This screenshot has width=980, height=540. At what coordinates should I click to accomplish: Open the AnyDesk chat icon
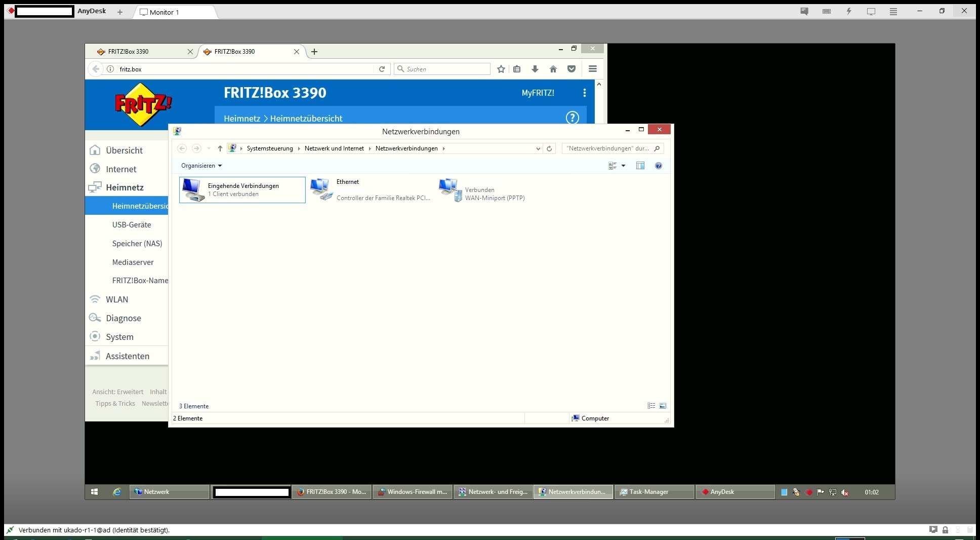[x=804, y=12]
